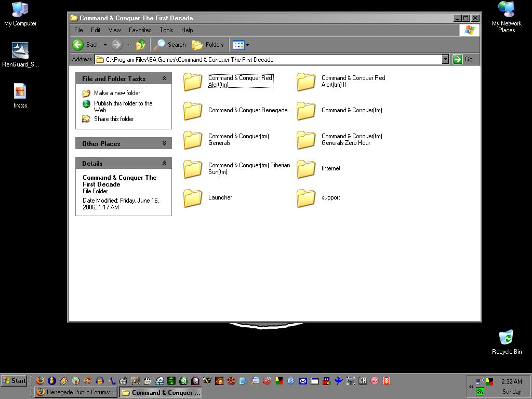Click the Back navigation arrow icon

[78, 45]
